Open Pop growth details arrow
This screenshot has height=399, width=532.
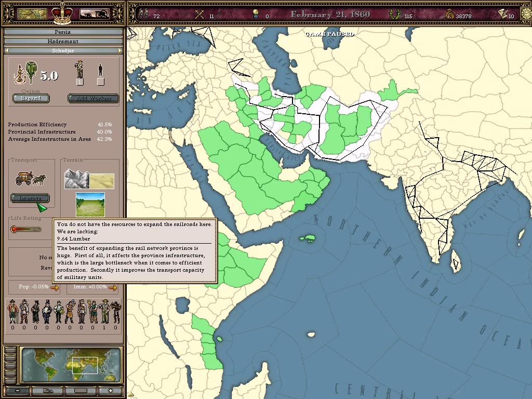54,288
